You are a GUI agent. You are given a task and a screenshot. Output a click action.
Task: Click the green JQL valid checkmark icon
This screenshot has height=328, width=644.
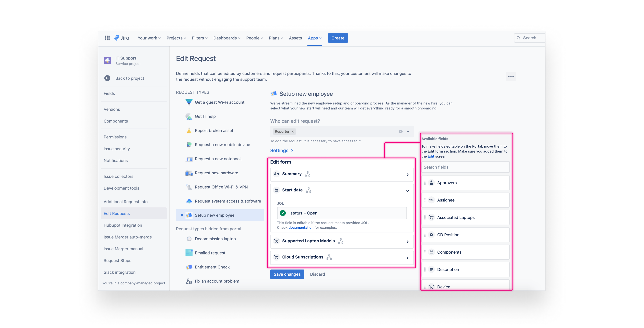(x=283, y=213)
